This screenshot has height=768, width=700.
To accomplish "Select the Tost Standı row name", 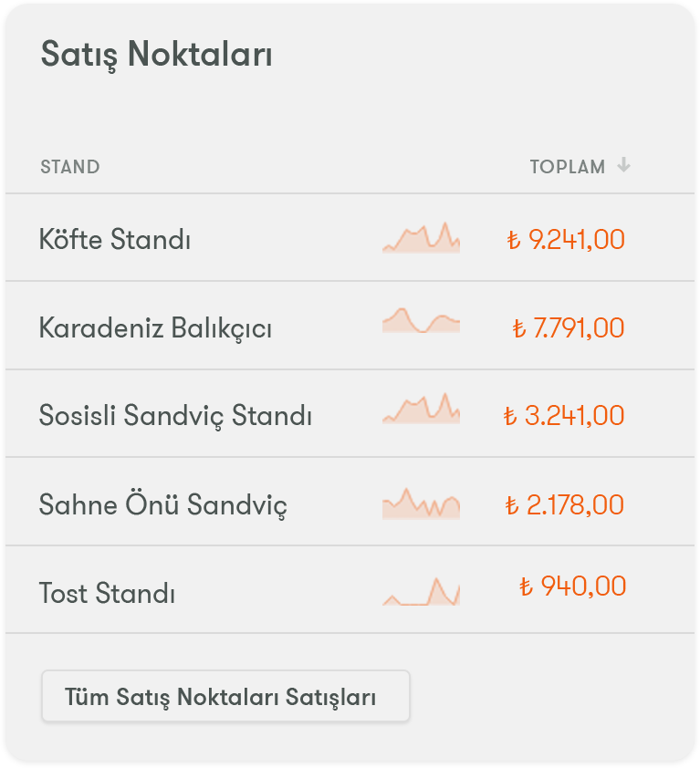I will (x=107, y=593).
